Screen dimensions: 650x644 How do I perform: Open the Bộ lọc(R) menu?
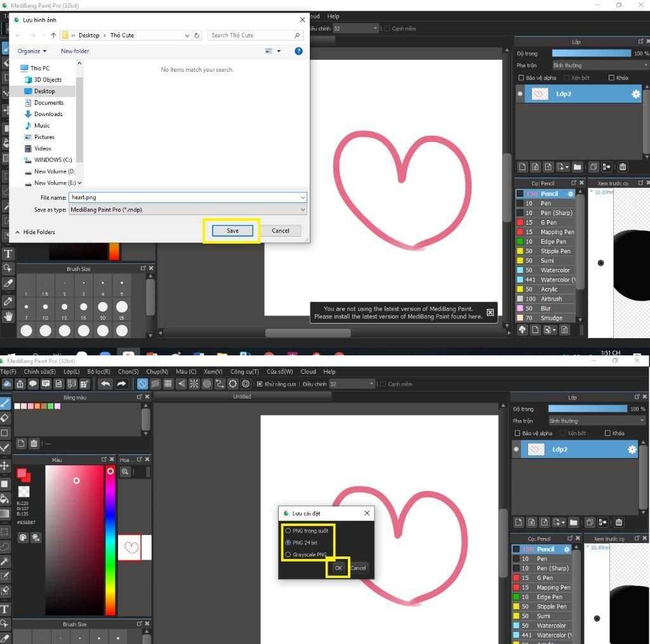(x=98, y=371)
